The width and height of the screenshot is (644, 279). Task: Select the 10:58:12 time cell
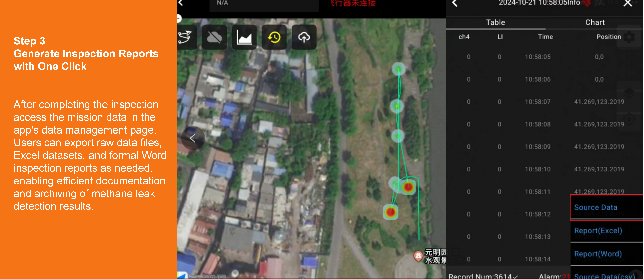tap(538, 214)
